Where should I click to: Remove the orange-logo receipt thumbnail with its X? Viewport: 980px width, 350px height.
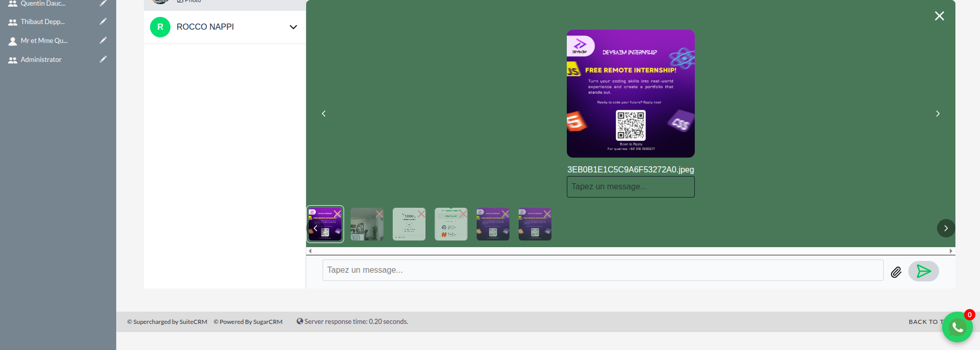463,214
